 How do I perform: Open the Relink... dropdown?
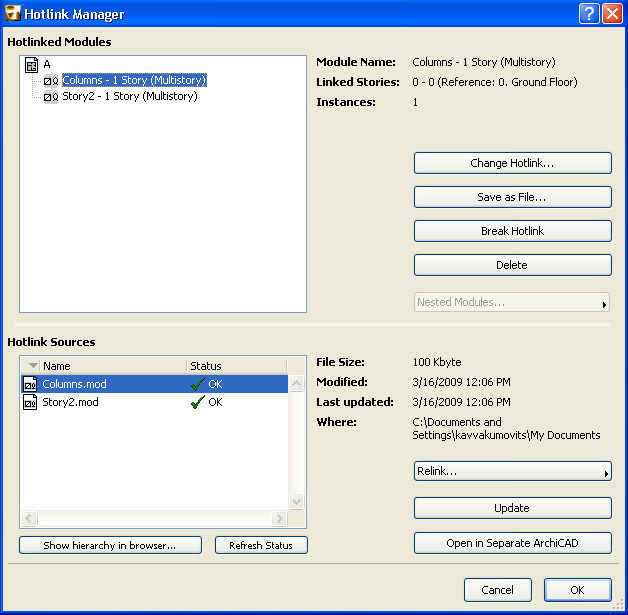tap(513, 471)
